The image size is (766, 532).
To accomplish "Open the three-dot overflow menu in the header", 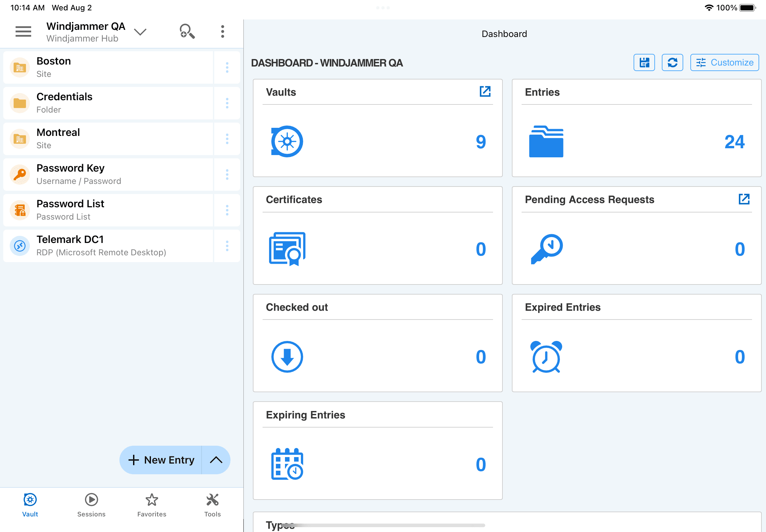I will click(222, 31).
